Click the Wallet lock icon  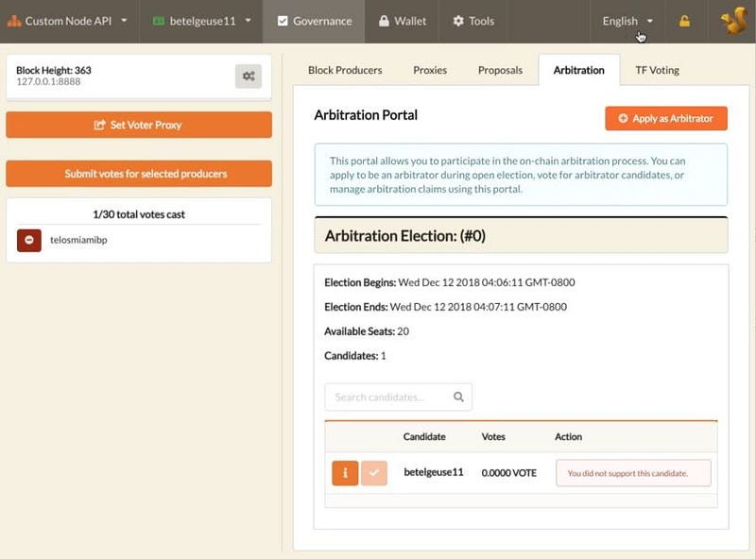(x=384, y=21)
